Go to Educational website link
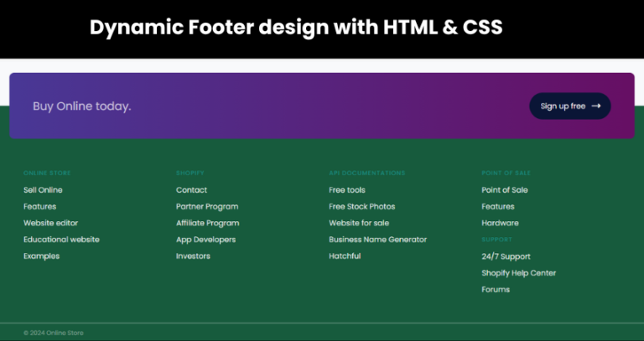This screenshot has width=644, height=341. click(61, 240)
